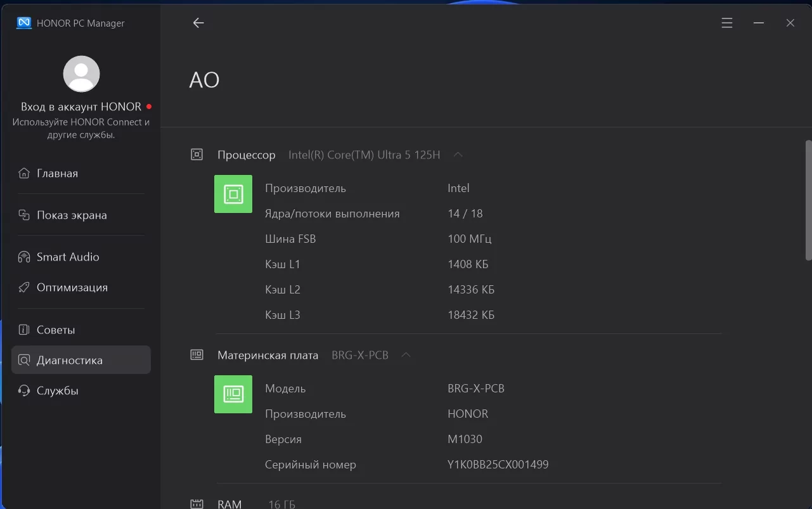
Task: Click the Smart Audio headphones icon
Action: (x=24, y=257)
